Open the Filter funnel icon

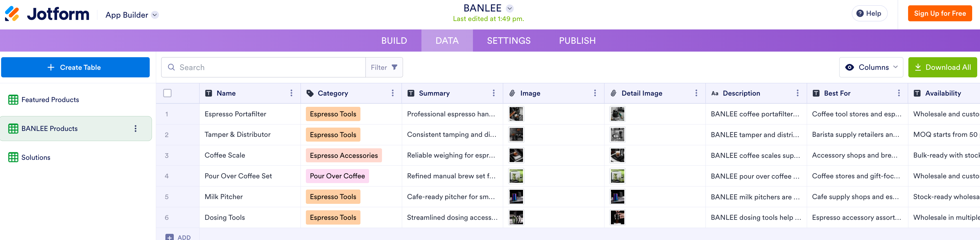tap(395, 67)
